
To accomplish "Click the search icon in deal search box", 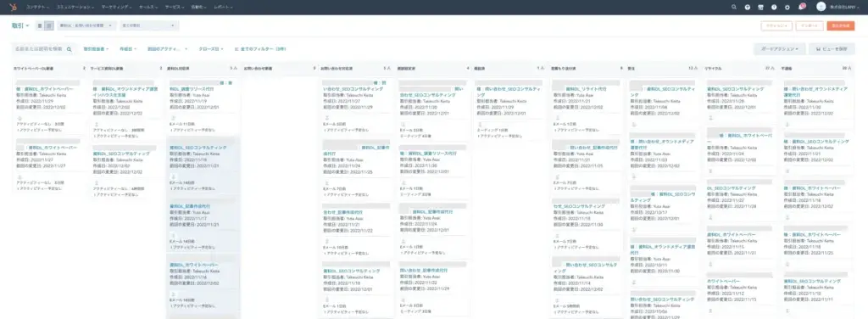I will coord(70,49).
